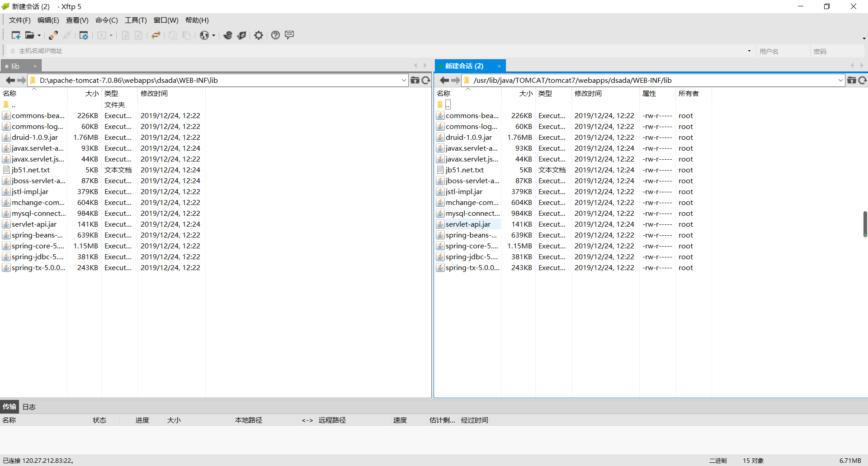
Task: Expand the Open Session dropdown arrow
Action: click(39, 35)
